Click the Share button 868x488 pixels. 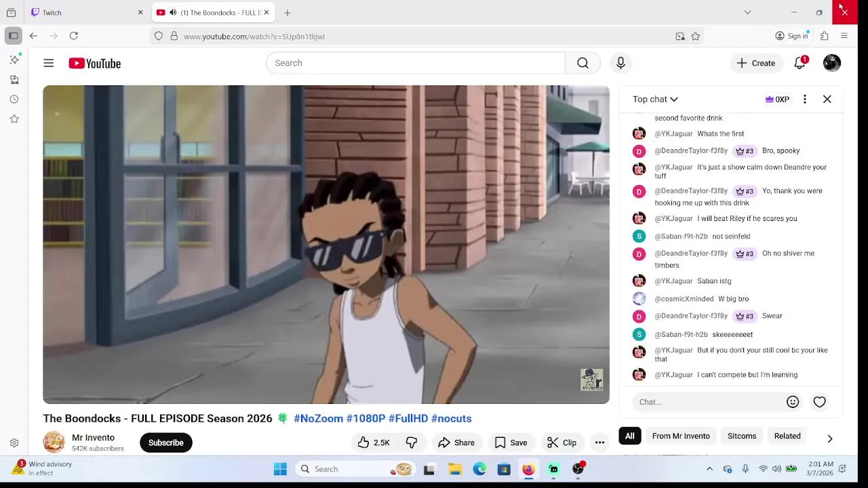pos(456,443)
